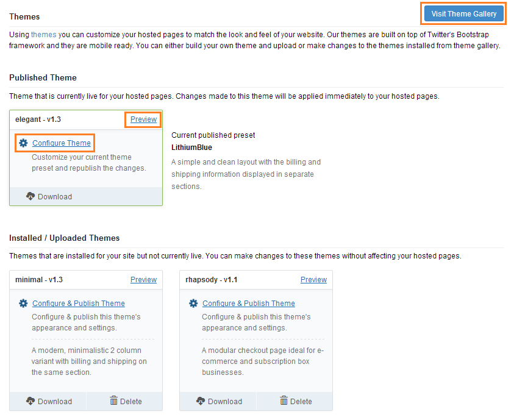Open the 'themes' hyperlink in the description
Image resolution: width=514 pixels, height=420 pixels.
point(43,35)
